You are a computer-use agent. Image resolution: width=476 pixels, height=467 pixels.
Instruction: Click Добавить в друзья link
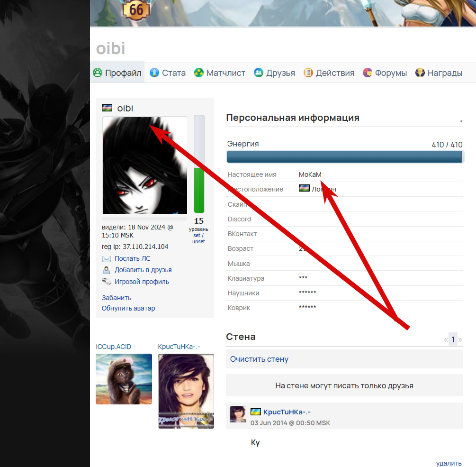pyautogui.click(x=143, y=270)
